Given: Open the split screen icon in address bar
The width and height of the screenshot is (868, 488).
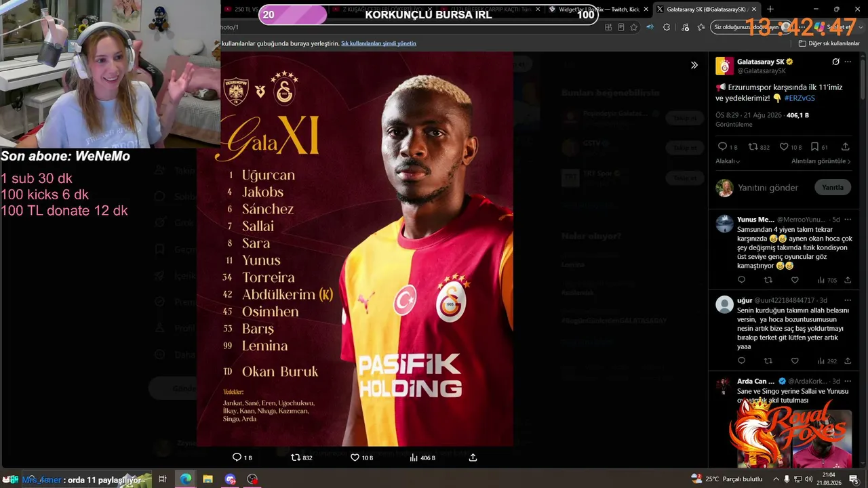Looking at the screenshot, I should pos(608,27).
